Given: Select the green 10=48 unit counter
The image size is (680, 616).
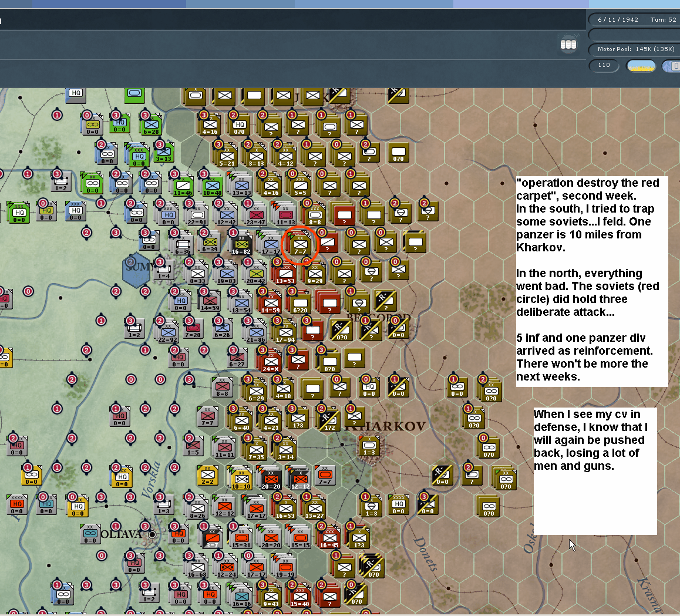Looking at the screenshot, I should 212,187.
